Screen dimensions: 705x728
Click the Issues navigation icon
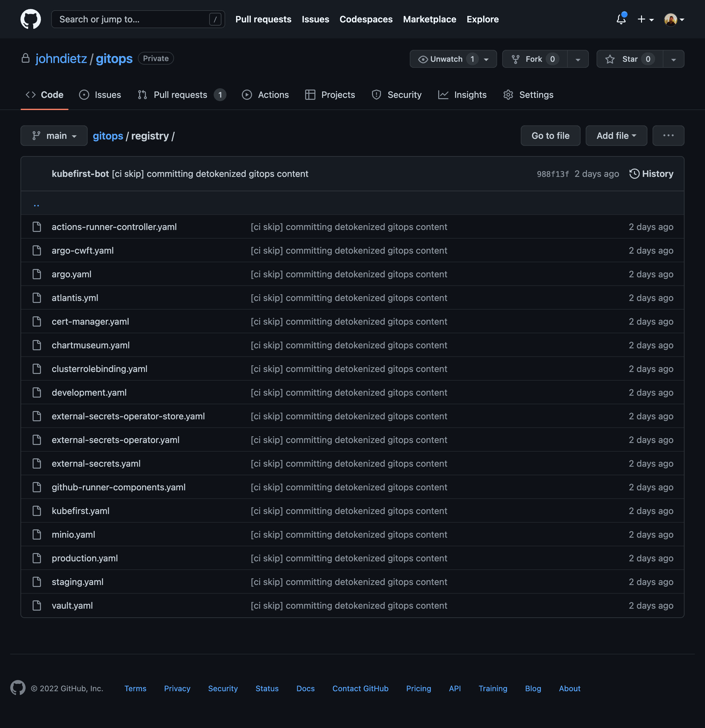(x=84, y=95)
